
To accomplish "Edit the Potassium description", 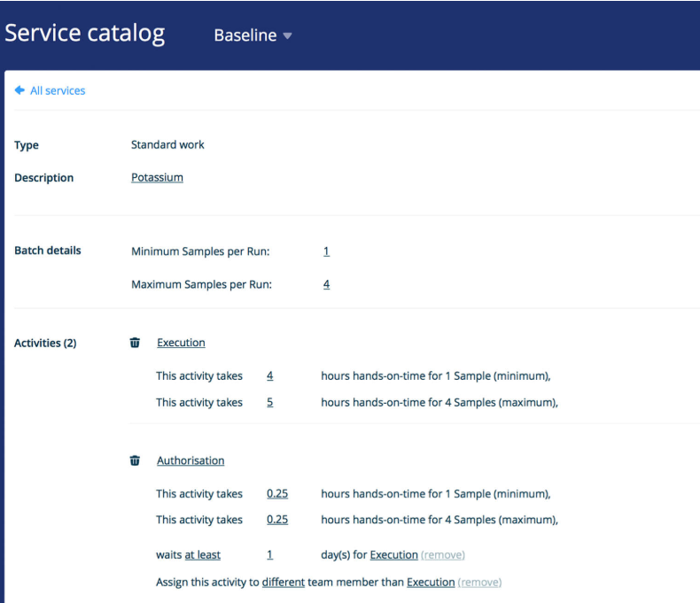I will (x=157, y=177).
